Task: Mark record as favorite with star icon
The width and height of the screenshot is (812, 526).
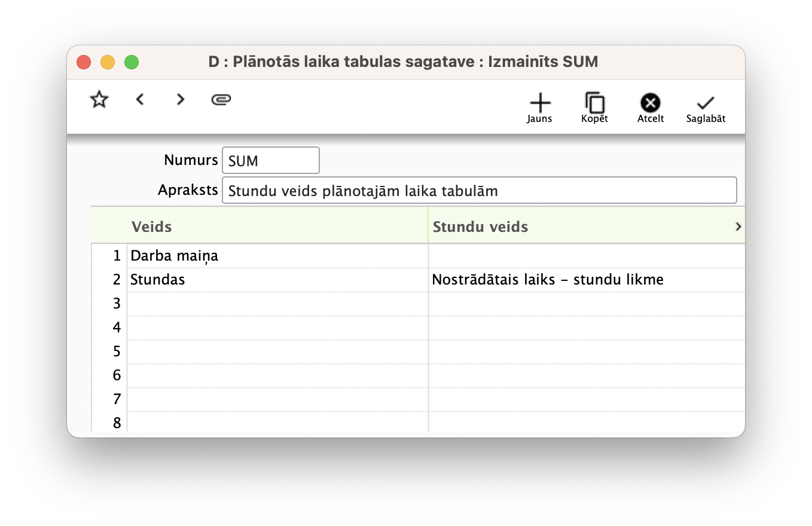Action: tap(99, 100)
